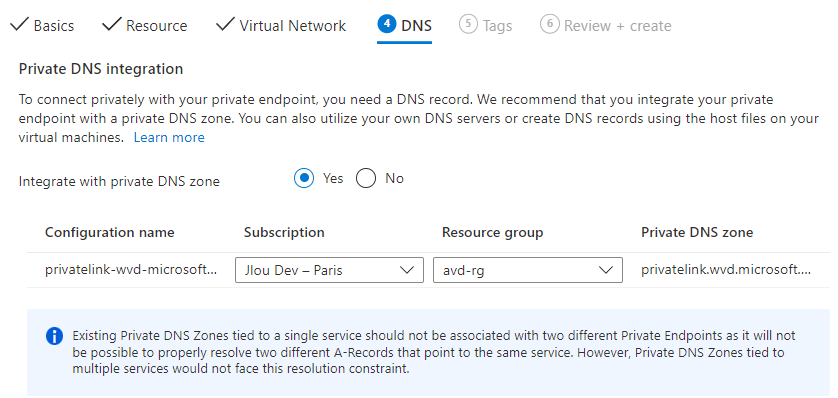The height and width of the screenshot is (398, 838).
Task: Select the DNS tab
Action: (405, 26)
